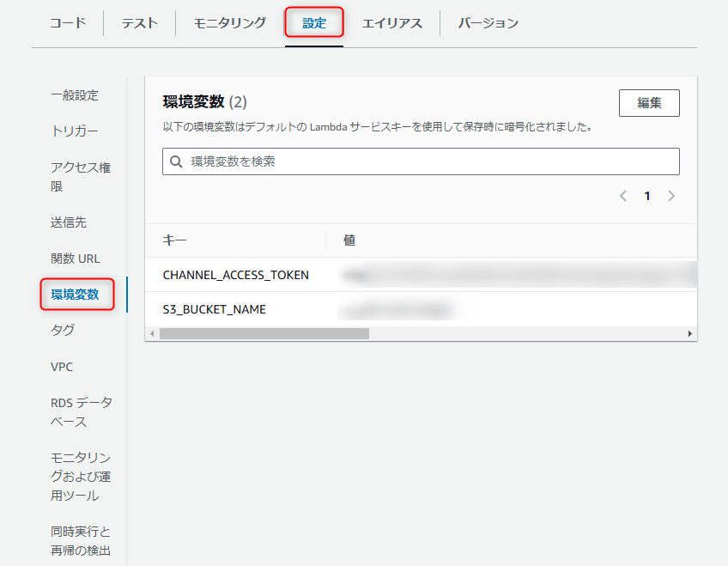728x566 pixels.
Task: Select the CHANNEL_ACCESS_TOKEN key
Action: pyautogui.click(x=235, y=276)
